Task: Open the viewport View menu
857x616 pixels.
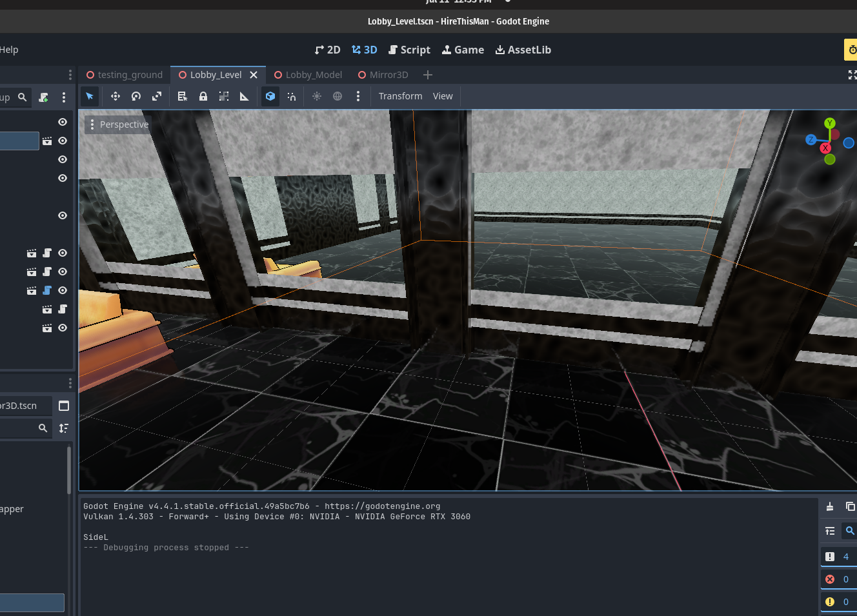Action: (x=443, y=96)
